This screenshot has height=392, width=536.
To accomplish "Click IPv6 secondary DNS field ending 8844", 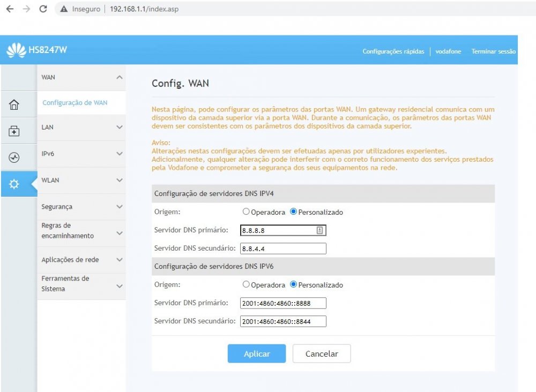I will (x=283, y=321).
